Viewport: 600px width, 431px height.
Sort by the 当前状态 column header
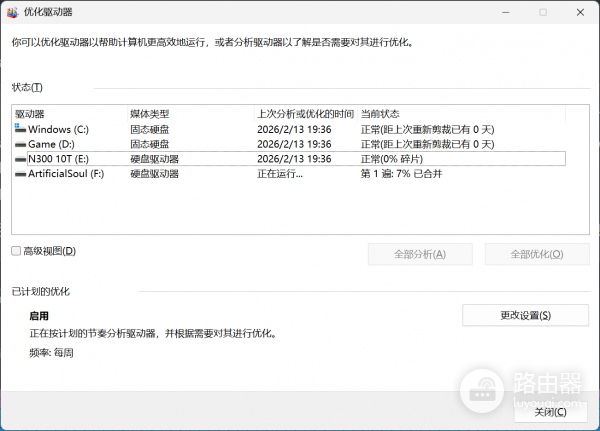tap(461, 114)
